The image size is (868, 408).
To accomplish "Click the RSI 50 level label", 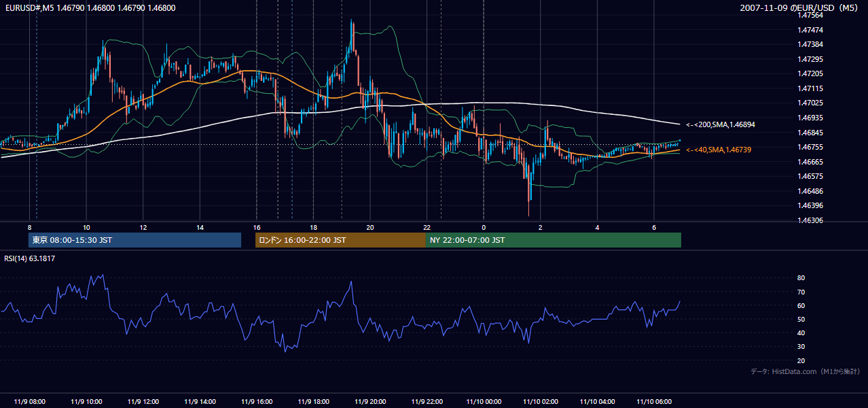I will click(801, 319).
